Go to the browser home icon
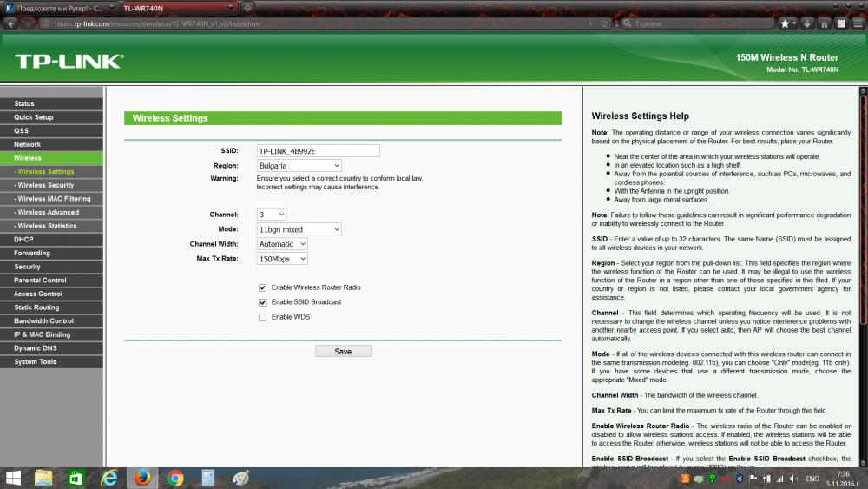Screen dimensions: 868x489 (825, 23)
